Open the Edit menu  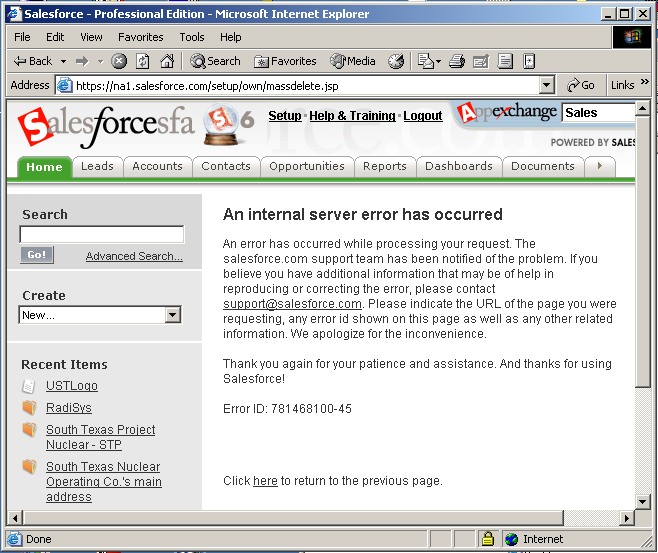coord(55,37)
